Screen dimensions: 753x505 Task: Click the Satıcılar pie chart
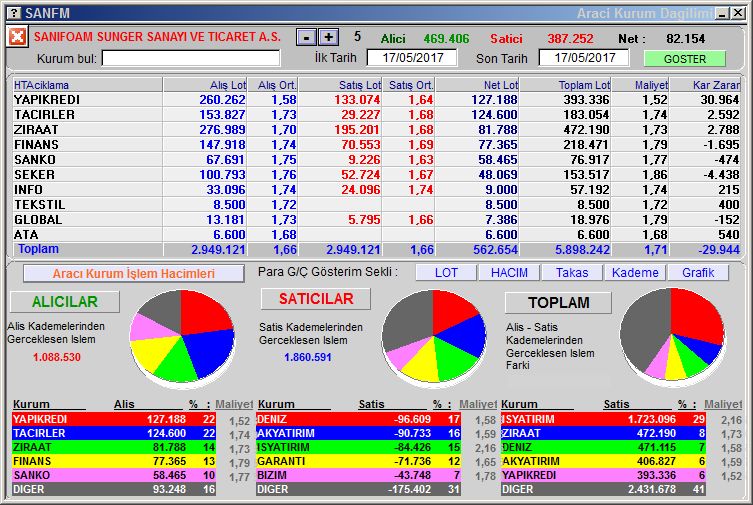tap(434, 336)
